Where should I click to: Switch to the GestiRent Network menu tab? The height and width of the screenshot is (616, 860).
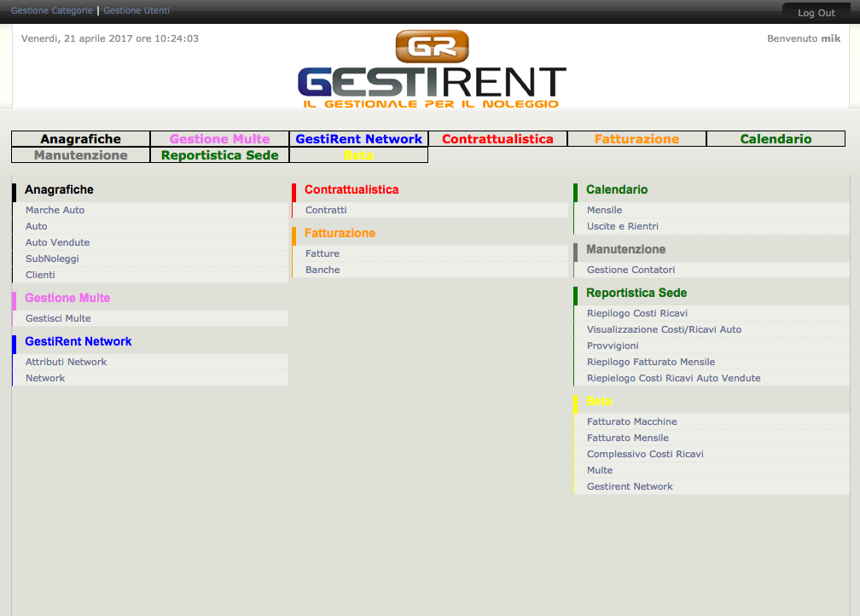[358, 139]
